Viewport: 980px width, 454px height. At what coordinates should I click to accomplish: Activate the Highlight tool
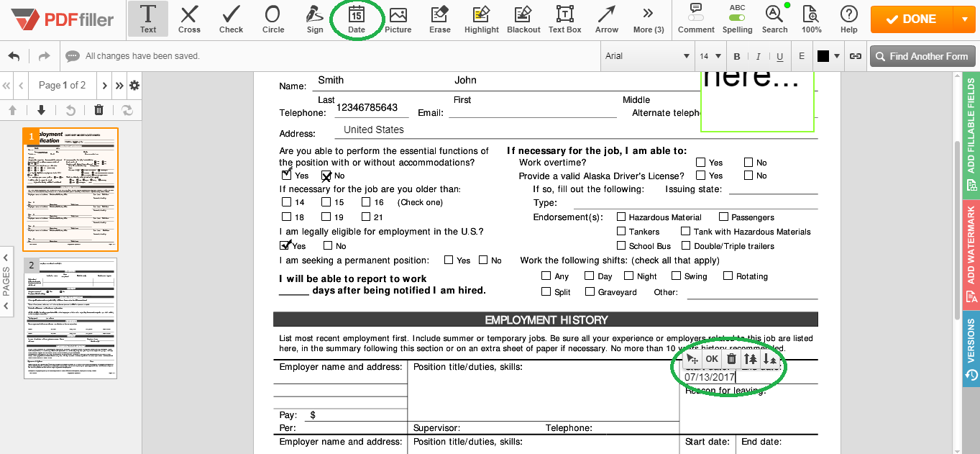point(481,19)
